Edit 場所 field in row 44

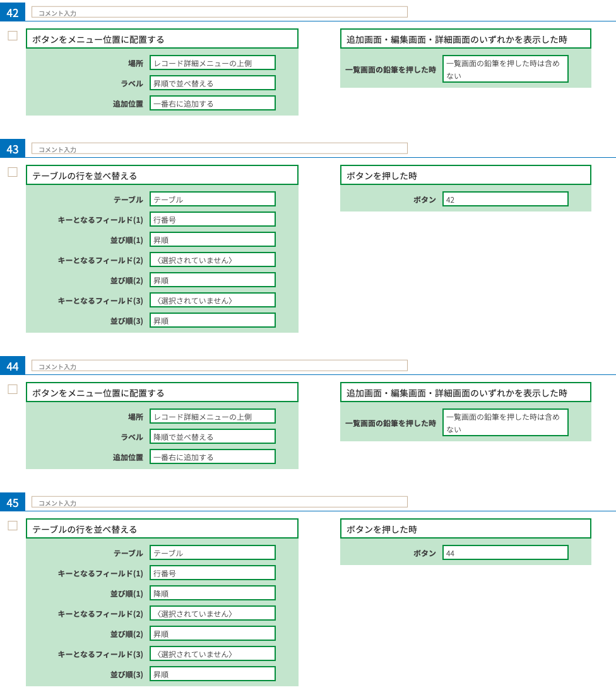coord(213,416)
